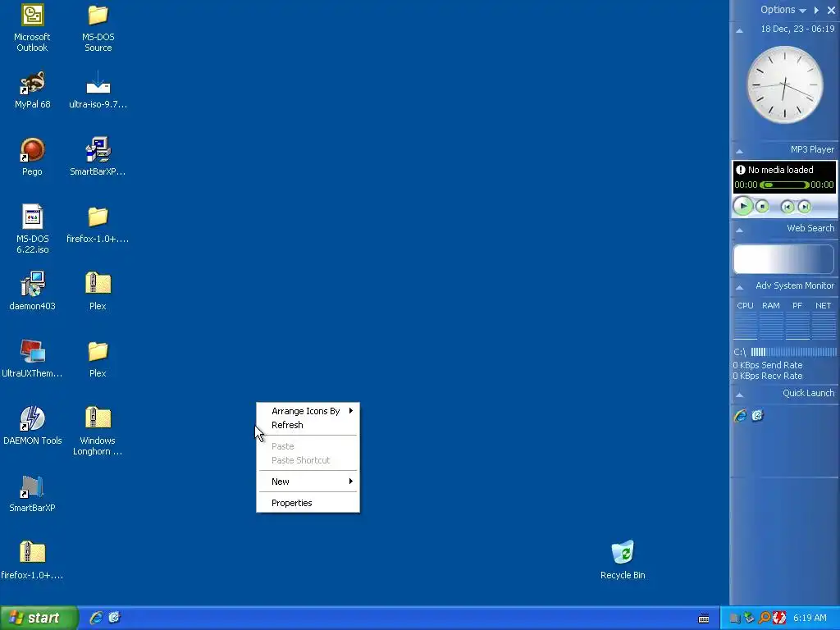
Task: Click the keyboard icon on the taskbar
Action: click(x=704, y=619)
